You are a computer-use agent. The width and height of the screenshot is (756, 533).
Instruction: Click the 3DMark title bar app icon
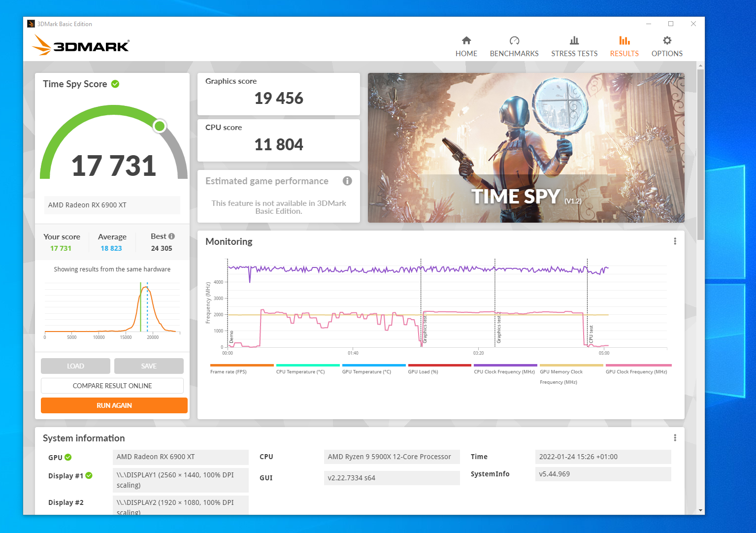(31, 24)
